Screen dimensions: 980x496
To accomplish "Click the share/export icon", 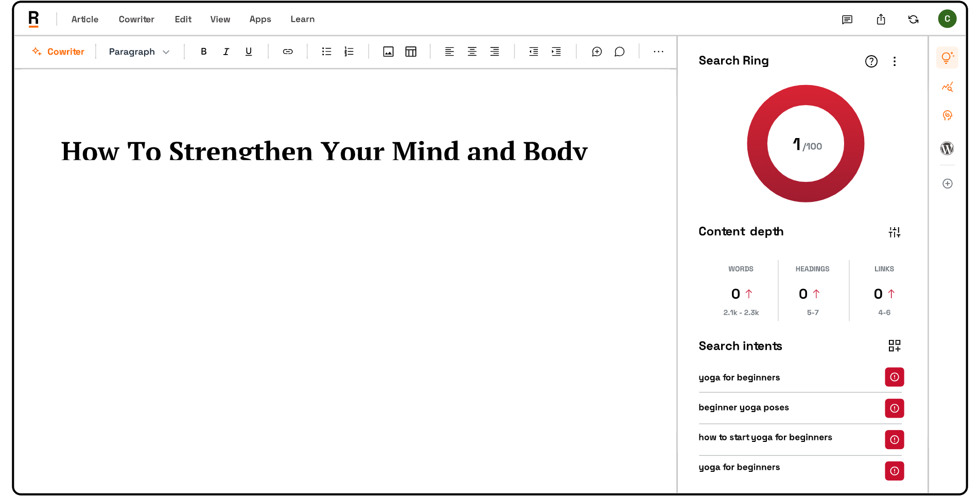I will click(881, 19).
